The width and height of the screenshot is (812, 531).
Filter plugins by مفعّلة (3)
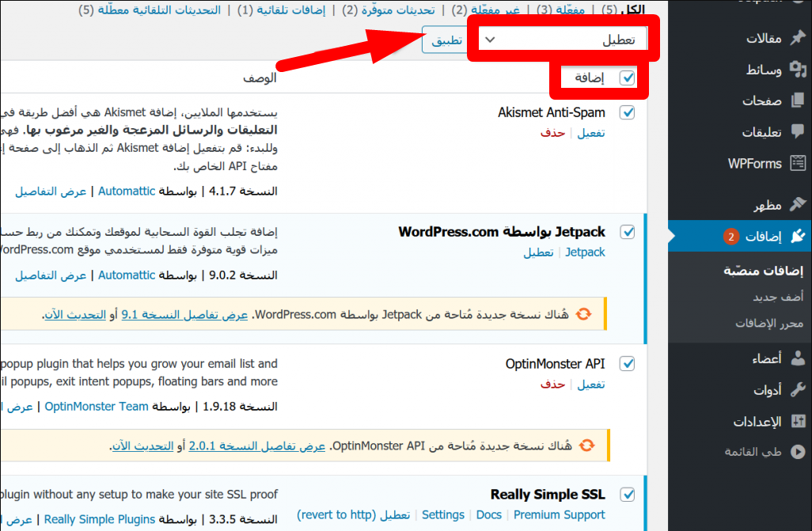coord(562,9)
